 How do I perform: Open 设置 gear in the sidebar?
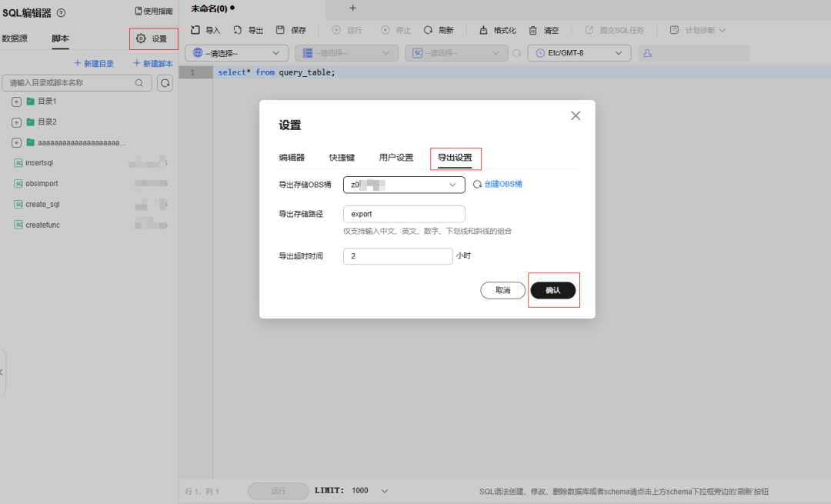[x=152, y=38]
